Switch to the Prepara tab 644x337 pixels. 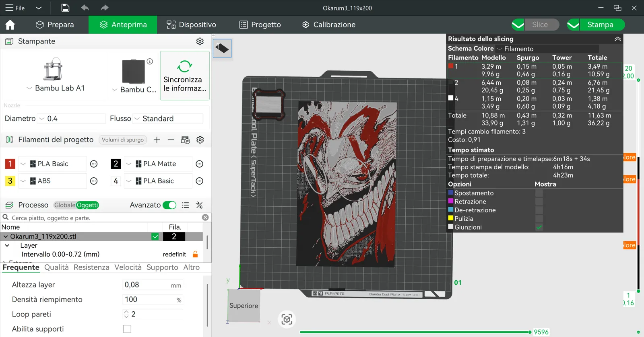click(54, 25)
